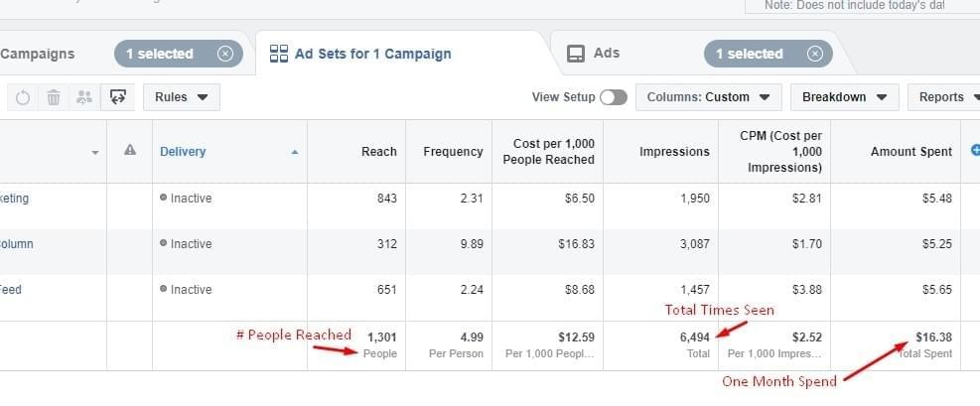Image resolution: width=980 pixels, height=406 pixels.
Task: Click the refresh/revert circular arrow icon
Action: tap(23, 97)
